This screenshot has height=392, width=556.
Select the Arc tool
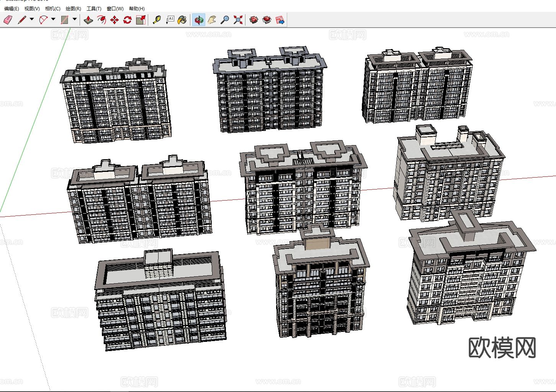click(43, 20)
